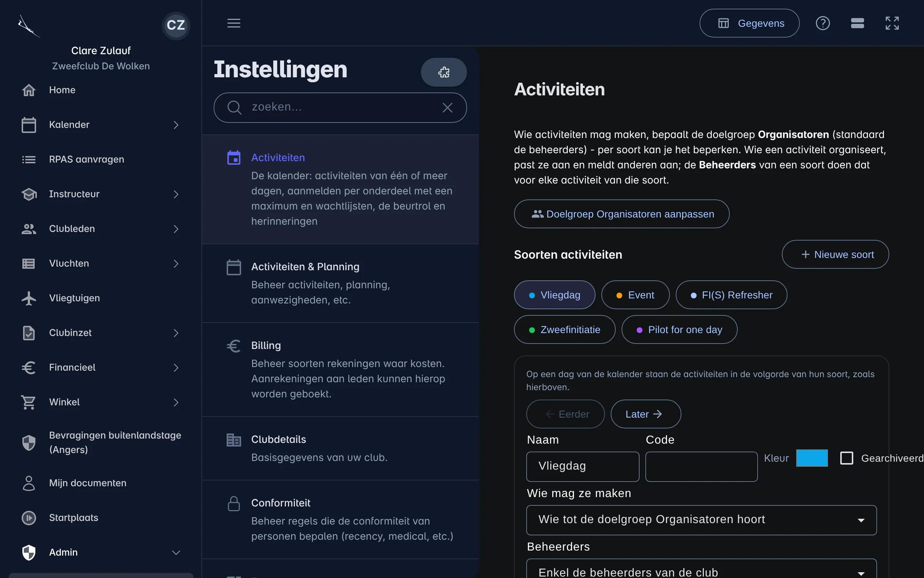Click the glider logo in the sidebar
This screenshot has height=578, width=924.
coord(29,26)
